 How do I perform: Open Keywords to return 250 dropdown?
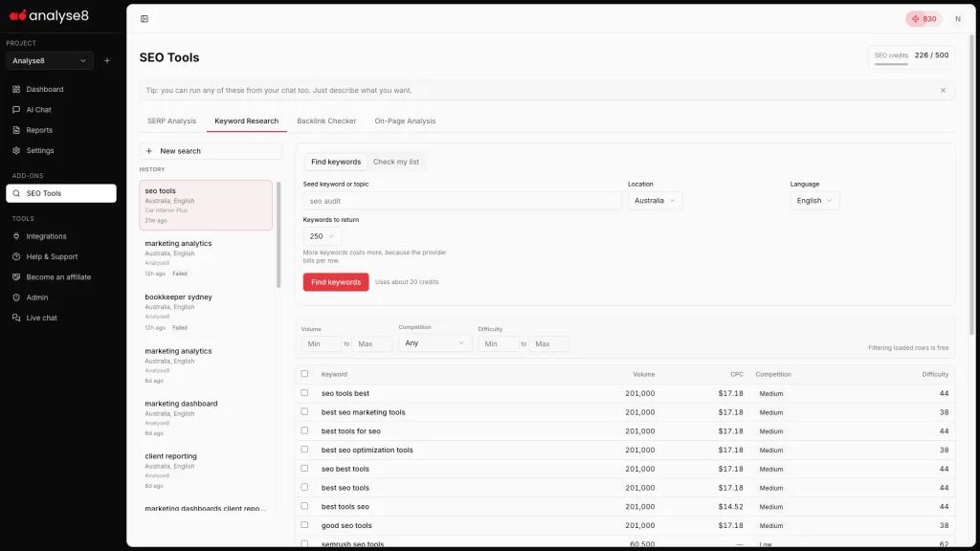(322, 236)
